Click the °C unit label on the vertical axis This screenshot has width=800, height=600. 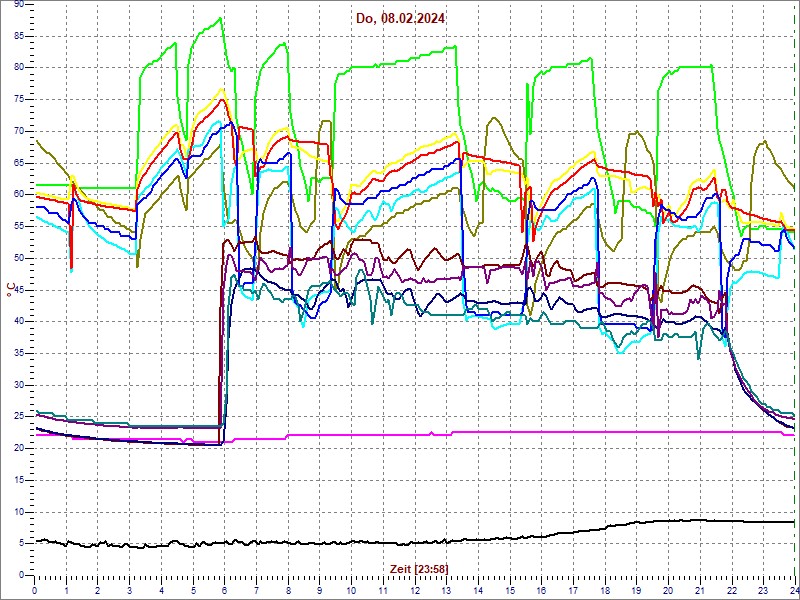pyautogui.click(x=11, y=290)
